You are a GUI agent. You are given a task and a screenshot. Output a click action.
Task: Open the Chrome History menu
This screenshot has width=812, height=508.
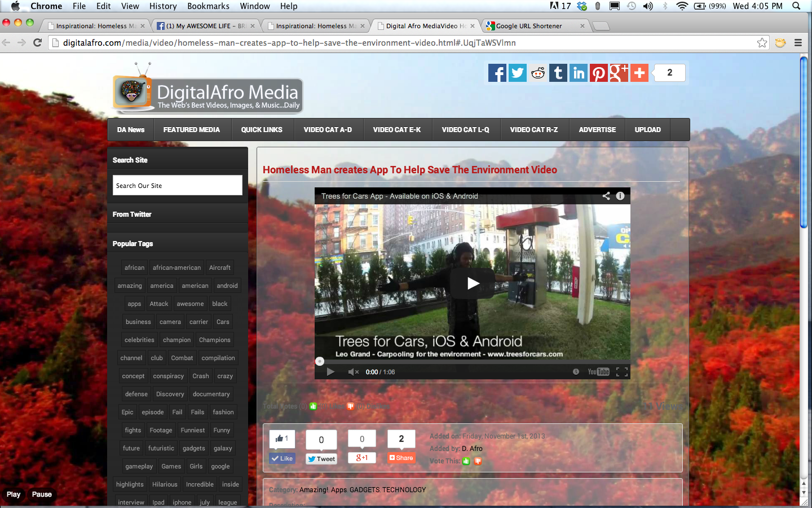[x=163, y=6]
